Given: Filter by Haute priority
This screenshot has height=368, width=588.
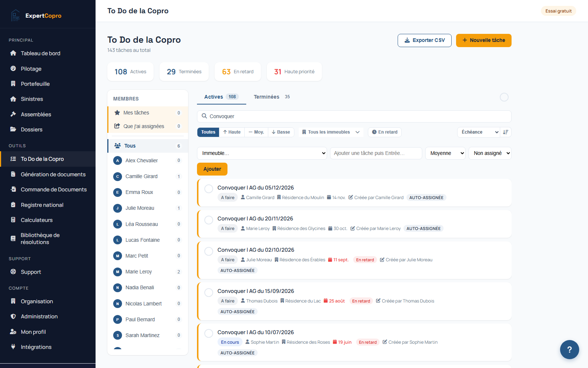Looking at the screenshot, I should click(232, 132).
